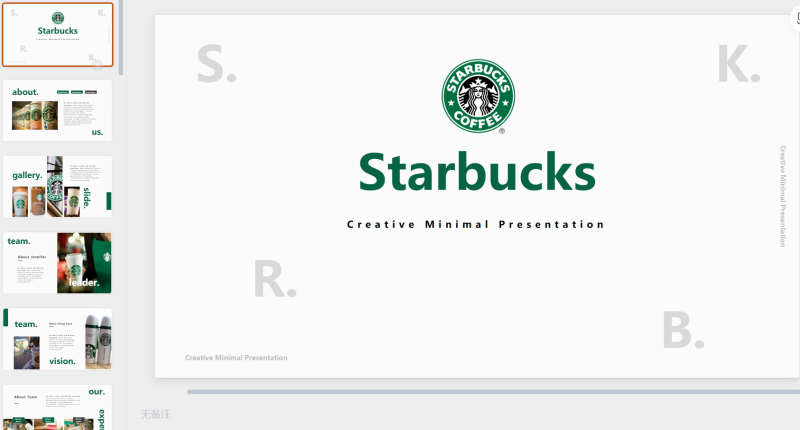Select the vertical 'Creative Minimal Presentation' text

783,196
